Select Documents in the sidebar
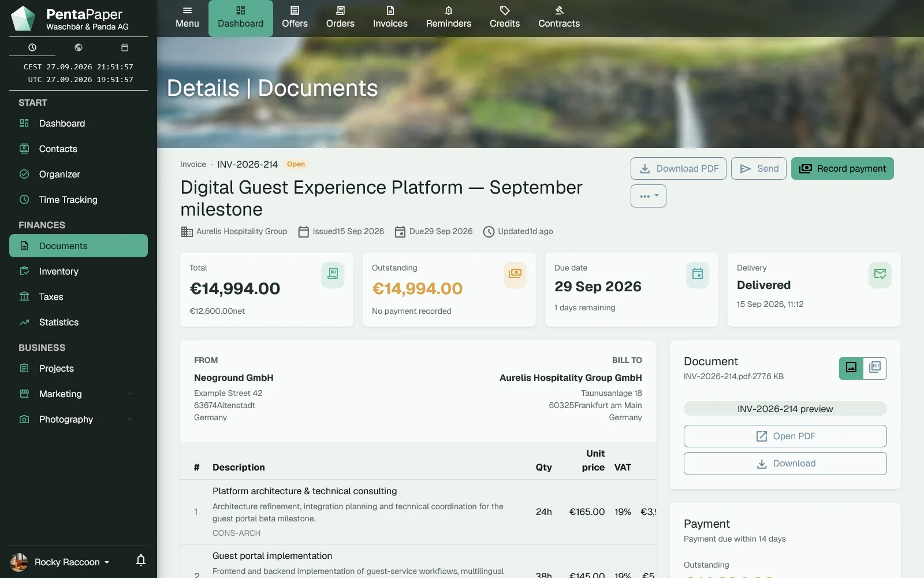This screenshot has height=578, width=924. [x=79, y=246]
